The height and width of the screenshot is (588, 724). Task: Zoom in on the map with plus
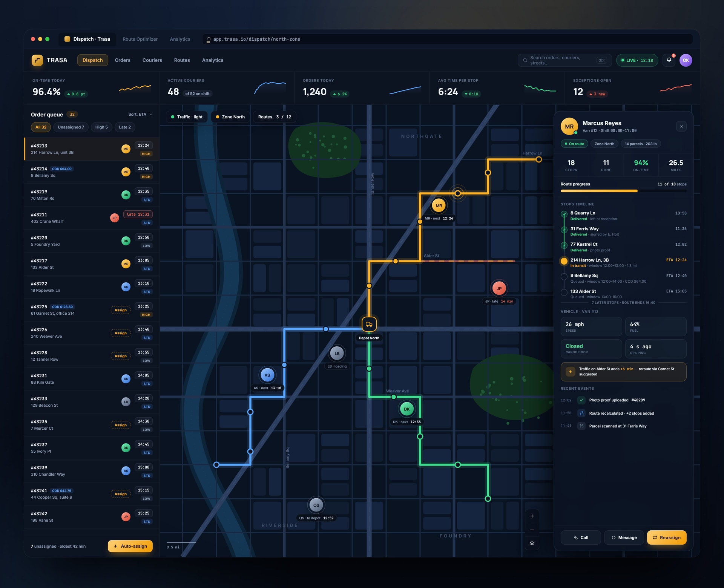(x=532, y=516)
